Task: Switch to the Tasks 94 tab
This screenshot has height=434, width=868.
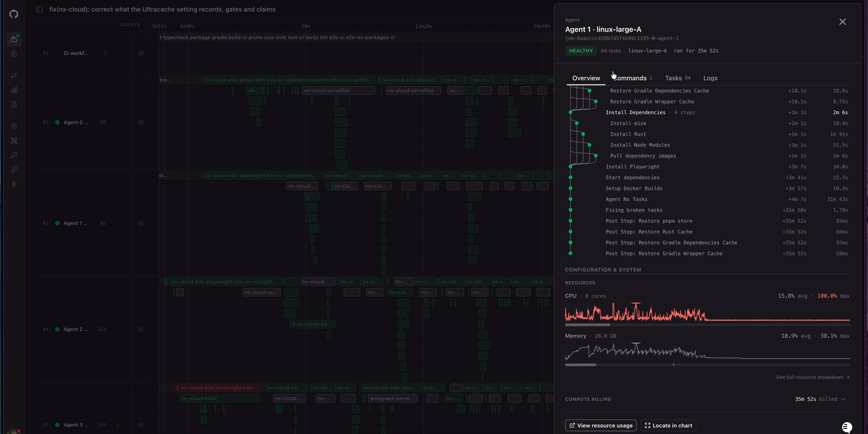Action: 678,78
